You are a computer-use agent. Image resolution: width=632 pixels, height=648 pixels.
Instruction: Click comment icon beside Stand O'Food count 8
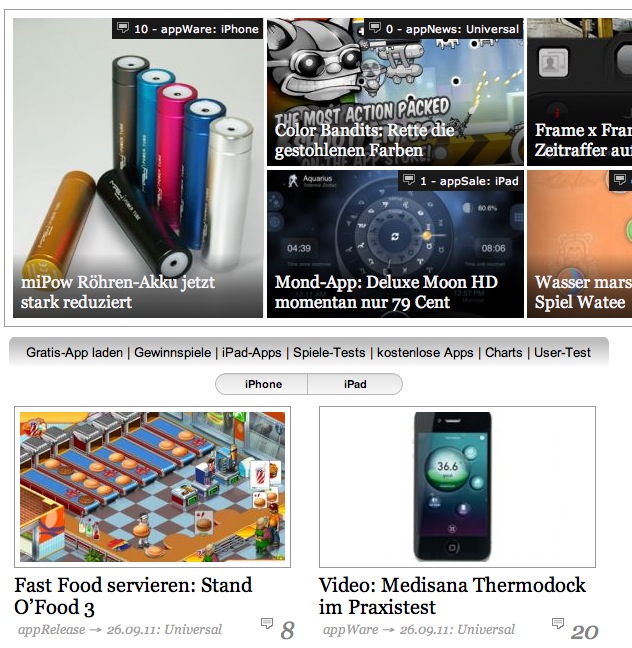pyautogui.click(x=267, y=623)
